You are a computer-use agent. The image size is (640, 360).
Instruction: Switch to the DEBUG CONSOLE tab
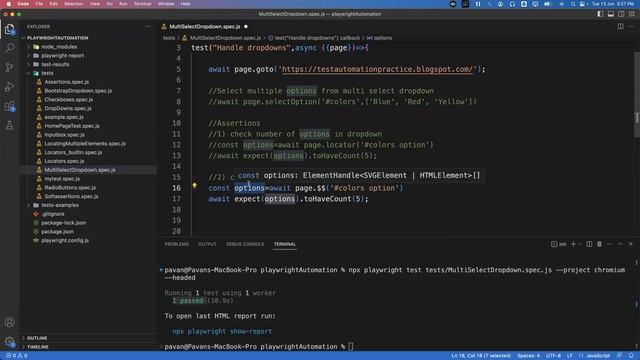click(x=245, y=244)
